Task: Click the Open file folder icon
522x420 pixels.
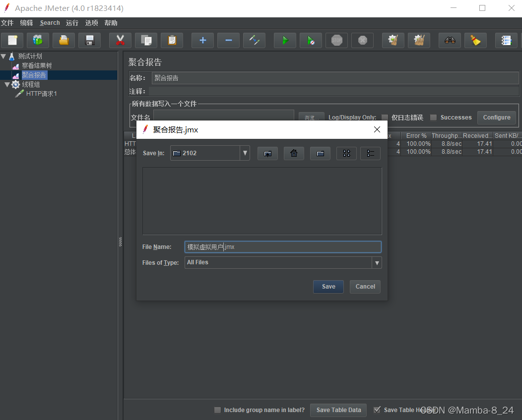Action: point(64,40)
